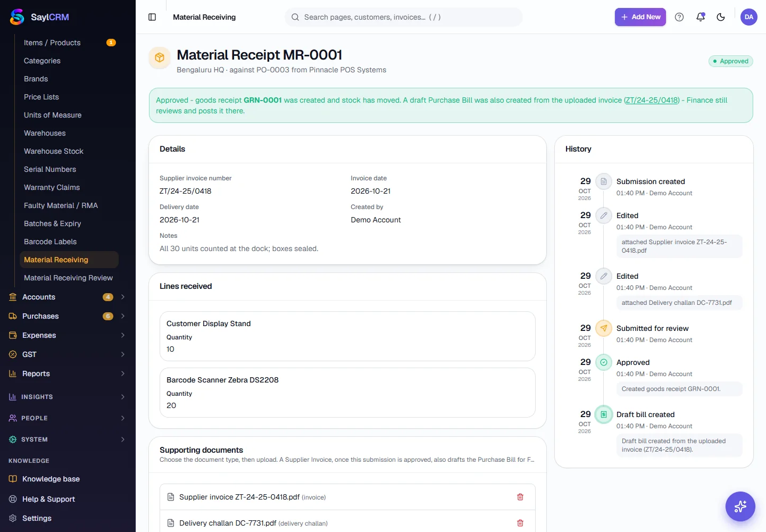Screen dimensions: 766x532
Task: Click the Submission created history icon
Action: [x=604, y=181]
